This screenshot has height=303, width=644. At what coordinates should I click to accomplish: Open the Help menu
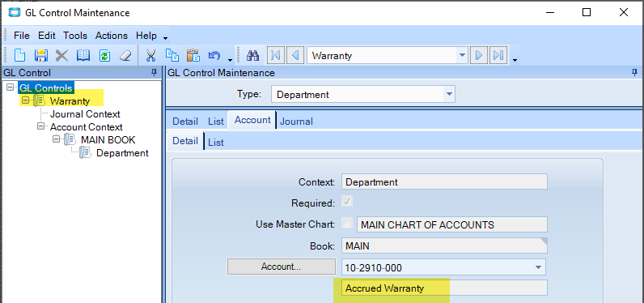(x=146, y=36)
